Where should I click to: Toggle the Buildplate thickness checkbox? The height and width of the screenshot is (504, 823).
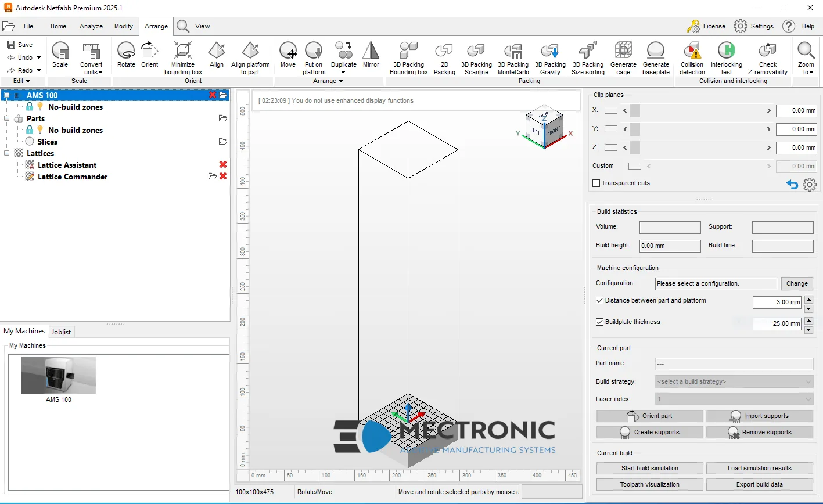(x=600, y=322)
